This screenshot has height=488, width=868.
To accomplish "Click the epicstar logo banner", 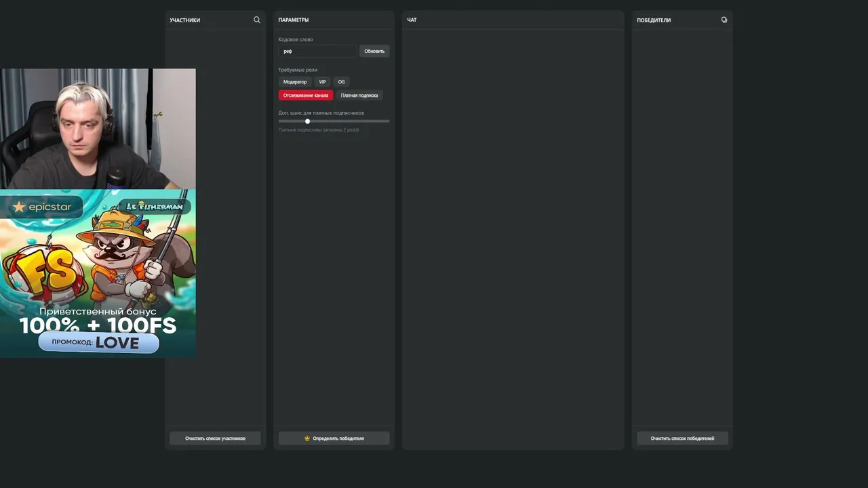I will (x=41, y=207).
